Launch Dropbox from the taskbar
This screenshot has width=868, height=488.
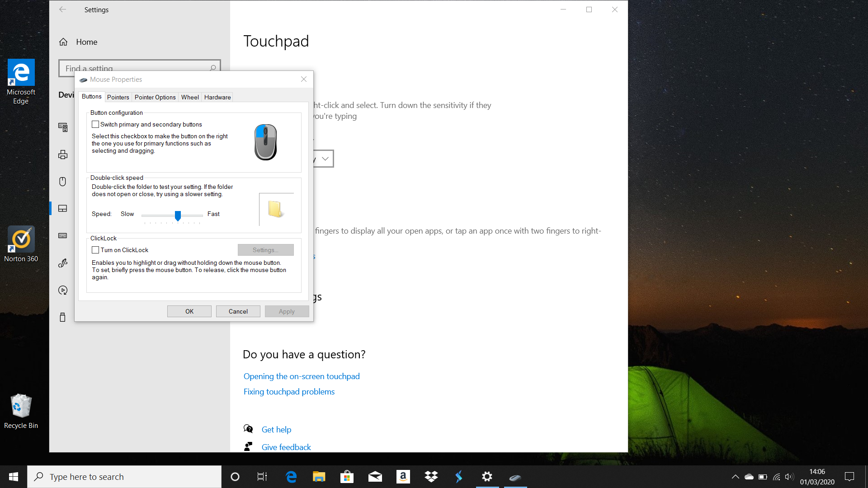431,476
